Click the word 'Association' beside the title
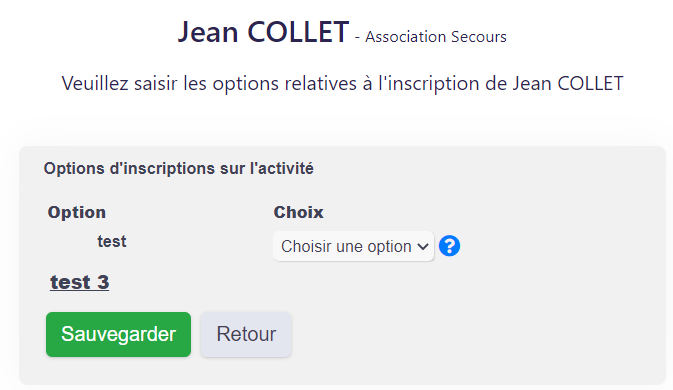This screenshot has width=673, height=390. (x=406, y=37)
